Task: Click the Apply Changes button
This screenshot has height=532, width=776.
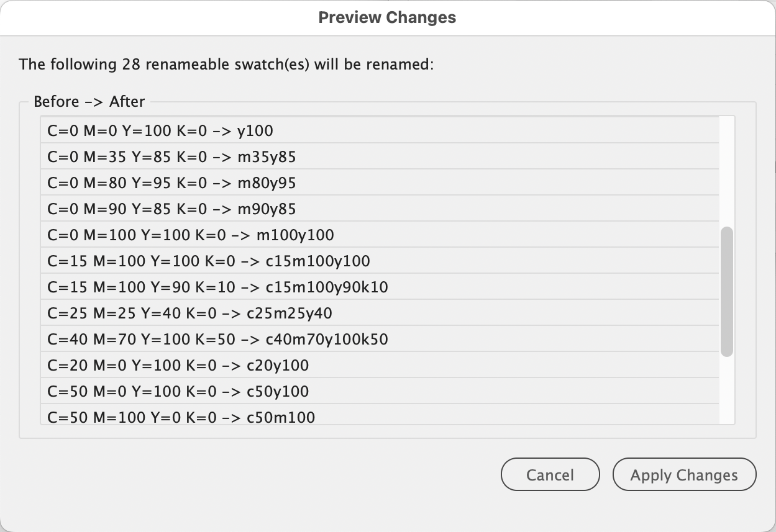Action: (684, 475)
